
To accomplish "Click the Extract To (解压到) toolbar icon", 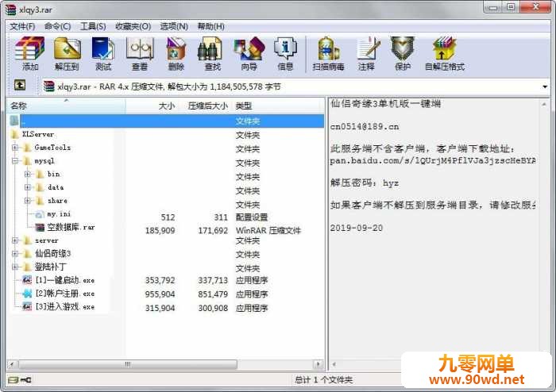I will [x=67, y=53].
